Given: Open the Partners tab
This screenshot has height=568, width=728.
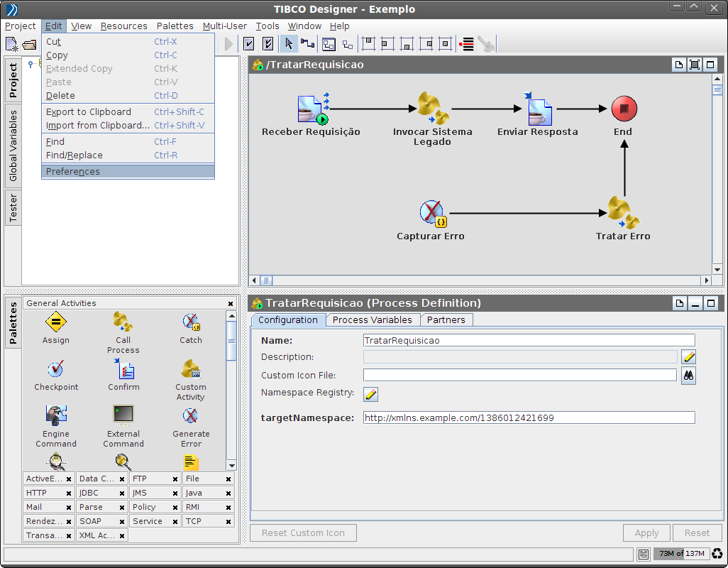Looking at the screenshot, I should coord(446,320).
